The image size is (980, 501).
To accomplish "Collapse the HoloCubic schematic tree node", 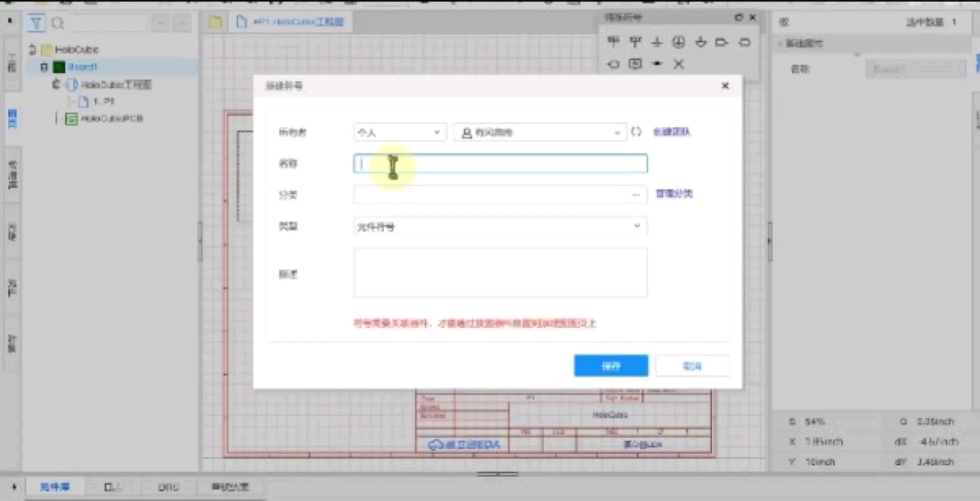I will [x=56, y=84].
